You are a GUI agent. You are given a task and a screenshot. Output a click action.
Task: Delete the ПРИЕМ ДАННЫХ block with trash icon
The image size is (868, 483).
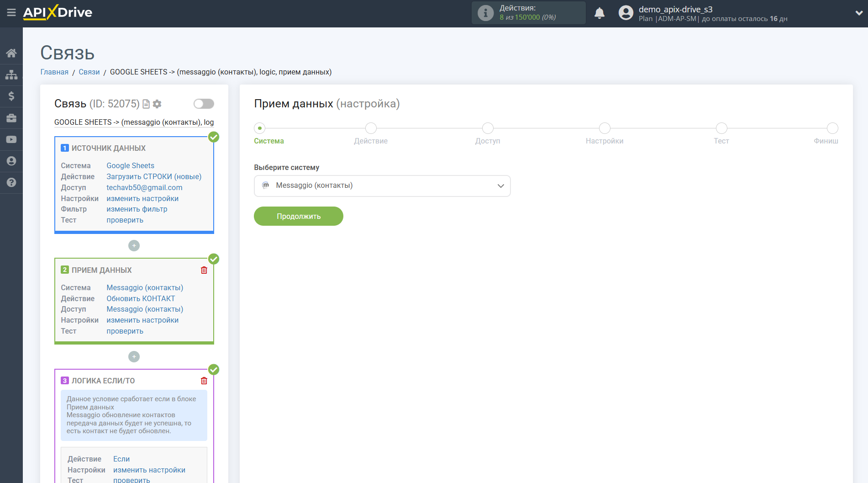pyautogui.click(x=204, y=270)
